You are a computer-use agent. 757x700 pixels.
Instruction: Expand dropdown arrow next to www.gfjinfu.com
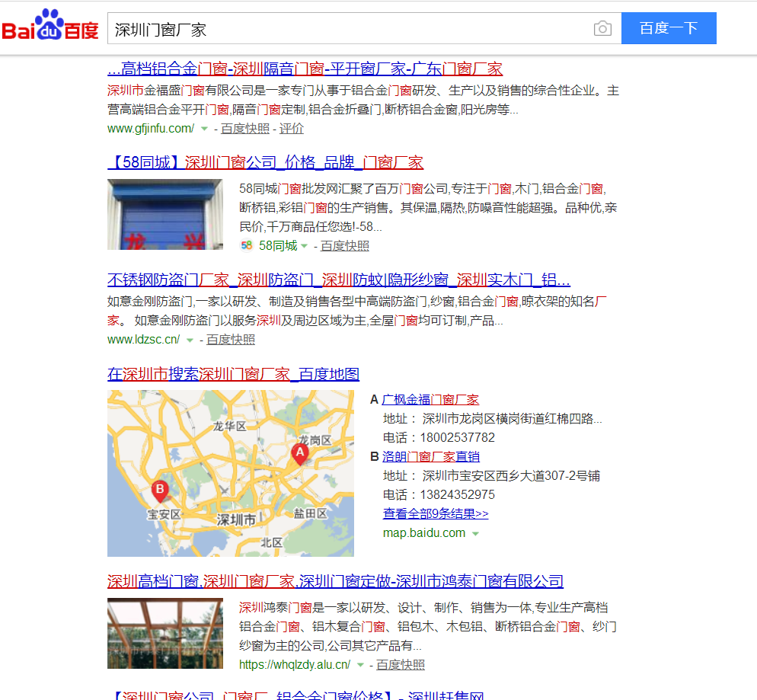point(204,129)
